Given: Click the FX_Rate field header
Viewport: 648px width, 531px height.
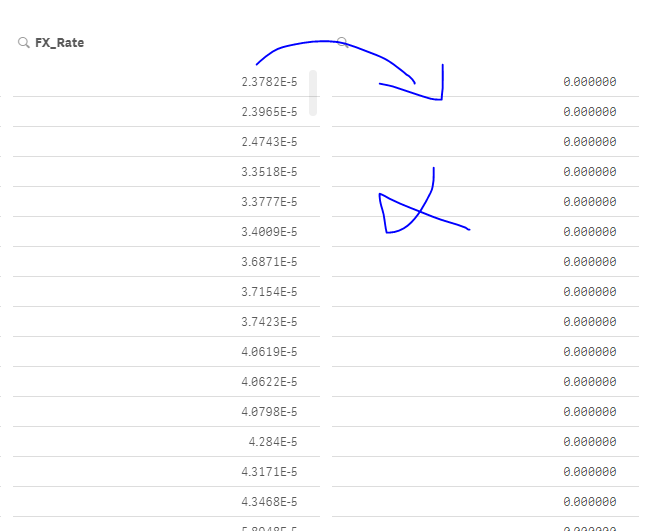Looking at the screenshot, I should point(59,43).
